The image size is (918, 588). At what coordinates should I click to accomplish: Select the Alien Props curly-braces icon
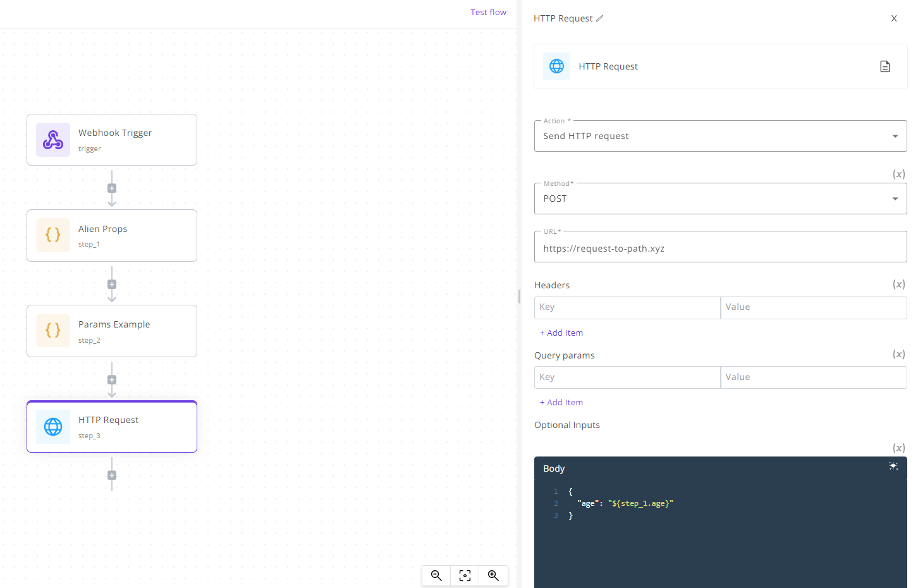53,235
